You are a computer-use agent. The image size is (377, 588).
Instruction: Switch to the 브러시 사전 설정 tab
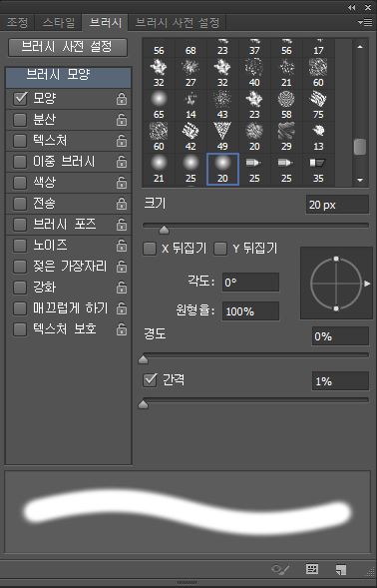click(x=178, y=23)
